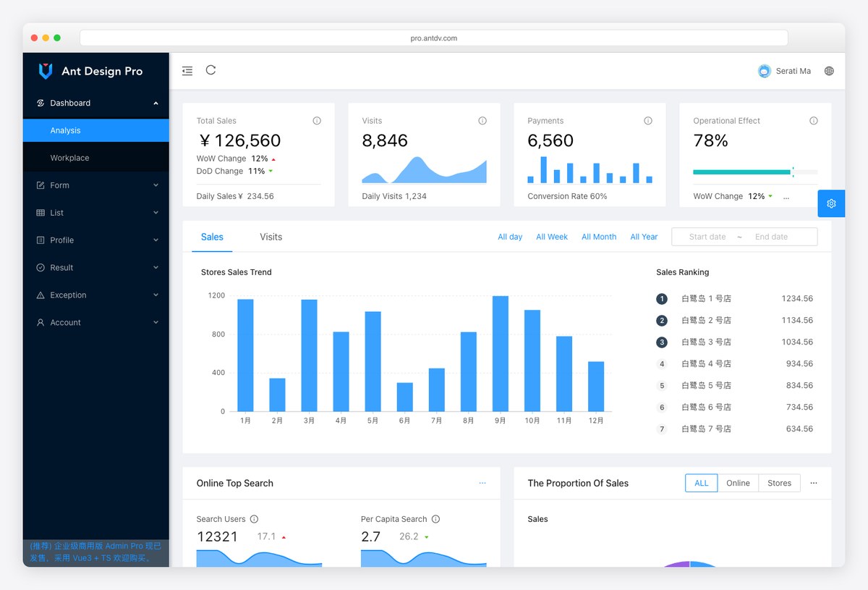Collapse the sidebar with the menu fold icon
The height and width of the screenshot is (590, 868).
(187, 71)
